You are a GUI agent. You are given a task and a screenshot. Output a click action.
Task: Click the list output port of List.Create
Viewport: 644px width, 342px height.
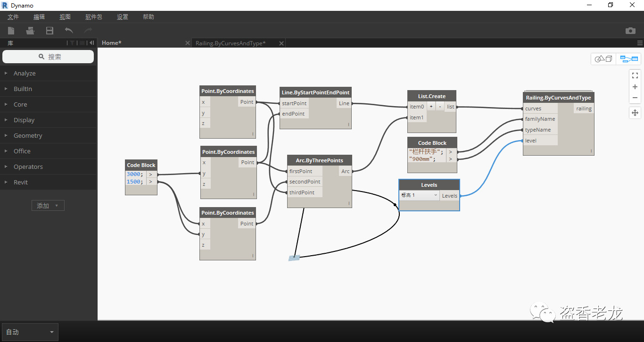click(451, 107)
